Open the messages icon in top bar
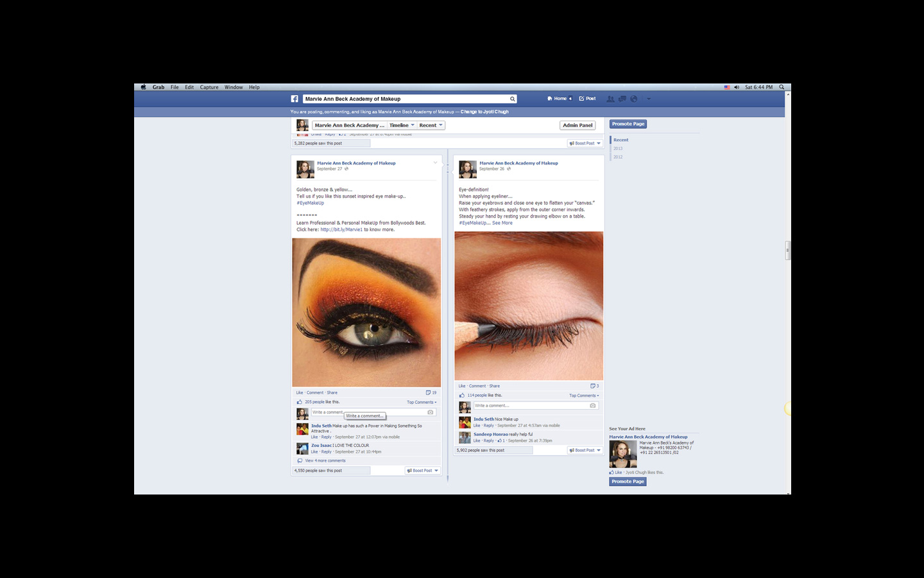Viewport: 924px width, 578px height. point(622,99)
